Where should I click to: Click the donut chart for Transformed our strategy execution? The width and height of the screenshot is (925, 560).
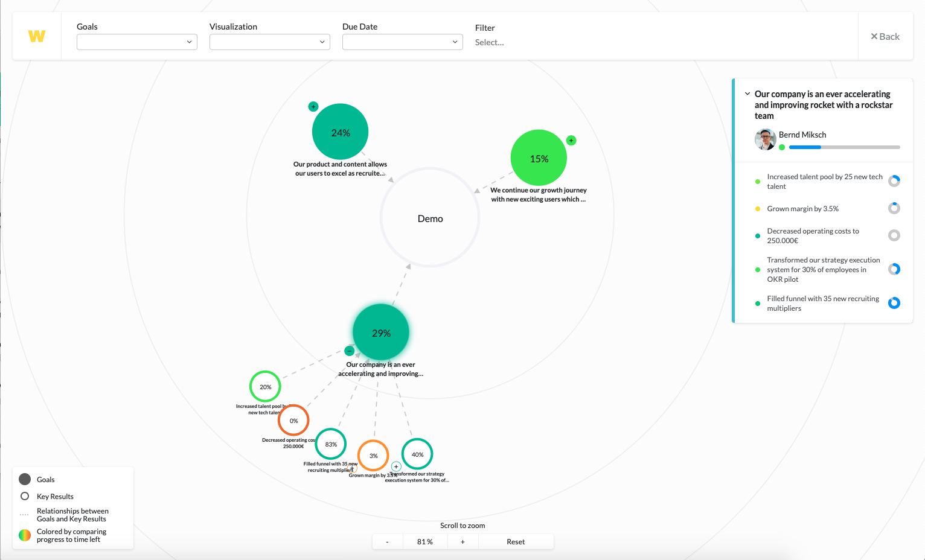894,269
